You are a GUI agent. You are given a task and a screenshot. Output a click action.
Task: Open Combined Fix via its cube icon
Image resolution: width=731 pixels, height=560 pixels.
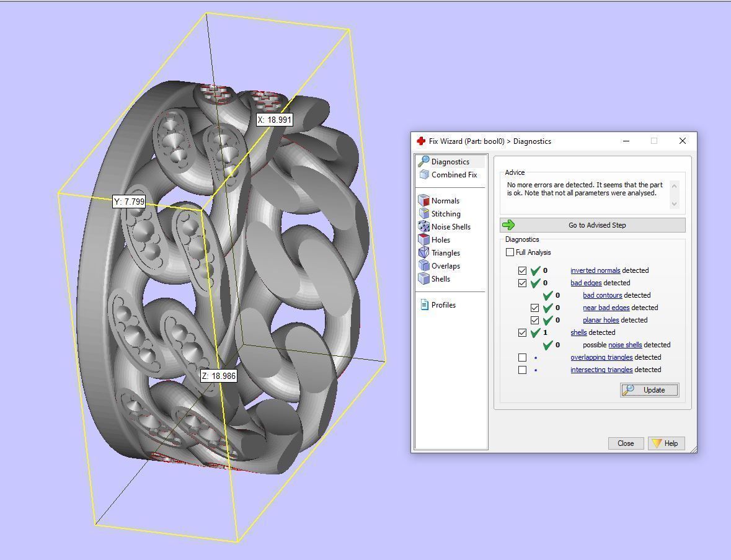tap(423, 174)
